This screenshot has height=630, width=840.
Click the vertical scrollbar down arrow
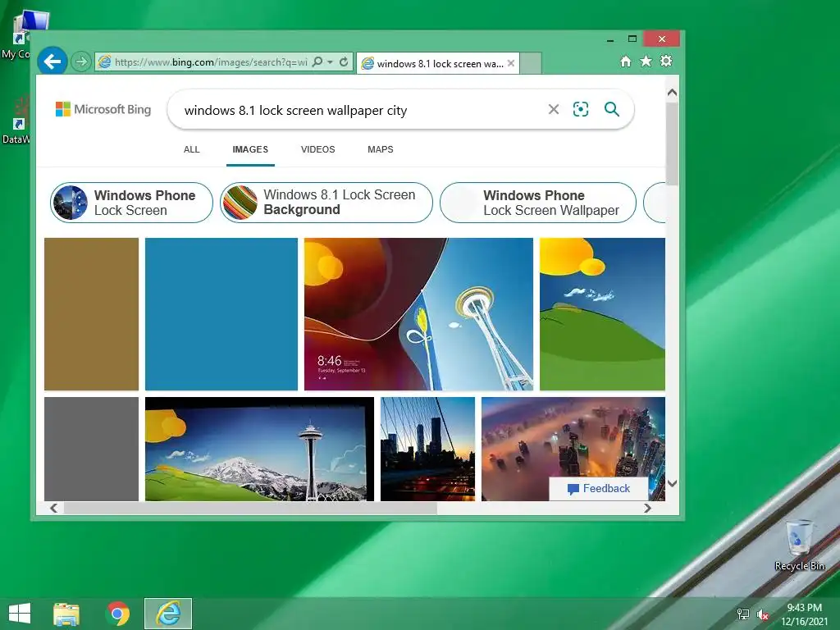[672, 483]
